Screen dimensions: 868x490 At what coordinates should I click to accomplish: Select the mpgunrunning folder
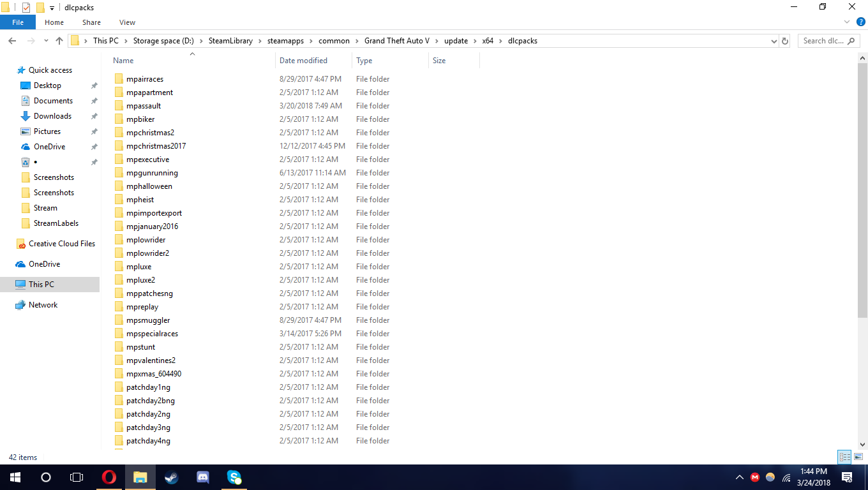[x=152, y=173]
